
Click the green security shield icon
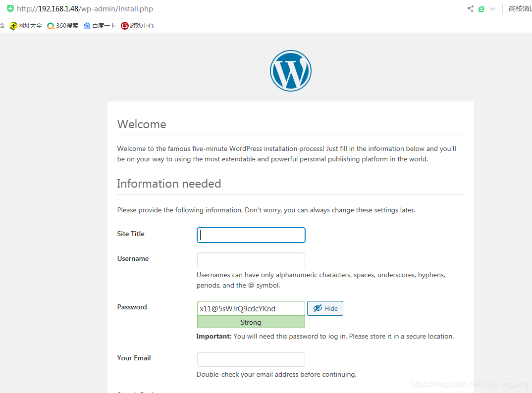click(x=10, y=8)
